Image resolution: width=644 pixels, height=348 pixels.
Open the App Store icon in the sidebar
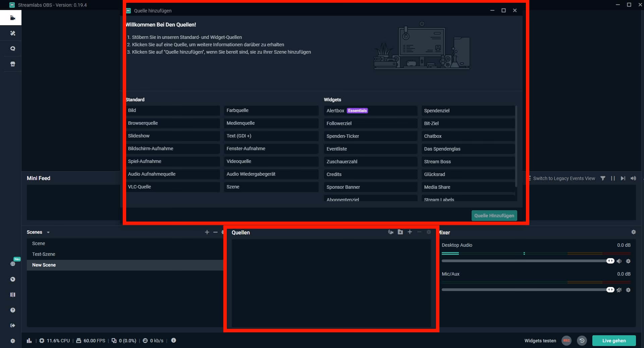pos(12,64)
